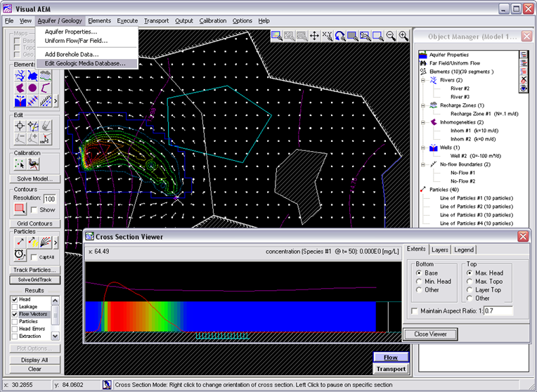Toggle the Show contours checkbox

34,210
